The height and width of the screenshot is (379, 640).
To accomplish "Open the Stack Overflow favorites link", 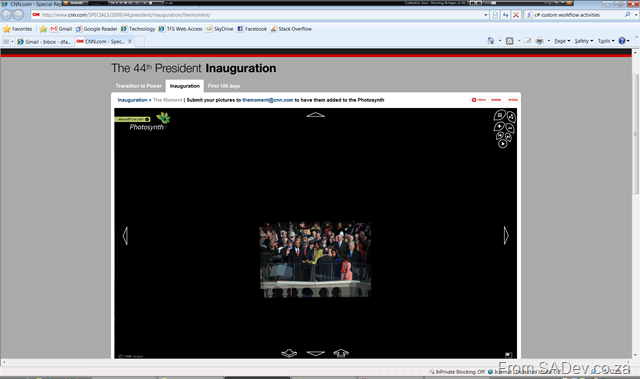I will click(x=291, y=29).
